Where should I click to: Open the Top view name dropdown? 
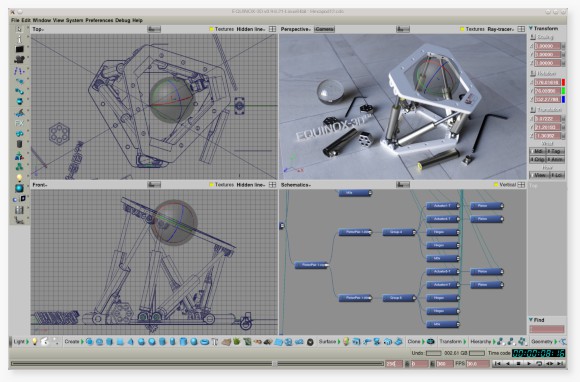click(38, 29)
